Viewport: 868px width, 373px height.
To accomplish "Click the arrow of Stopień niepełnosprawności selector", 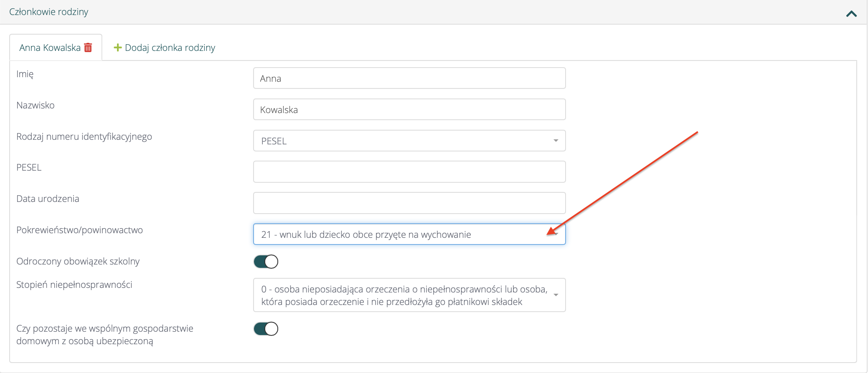I will coord(556,295).
